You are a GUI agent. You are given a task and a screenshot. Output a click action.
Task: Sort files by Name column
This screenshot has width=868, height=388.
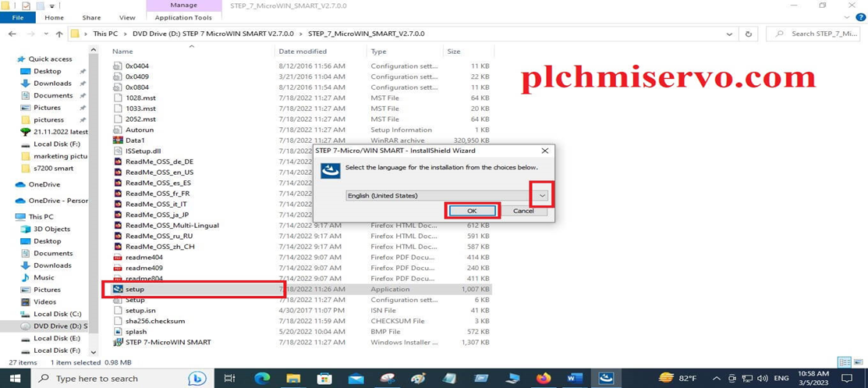[x=122, y=52]
